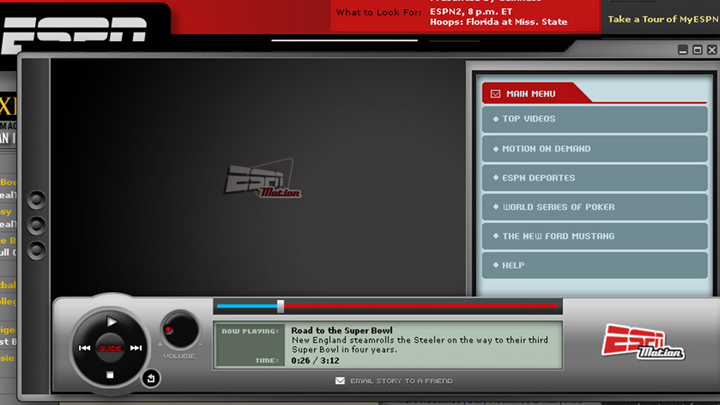Stop playback with the square stop button
720x405 pixels.
coord(110,375)
